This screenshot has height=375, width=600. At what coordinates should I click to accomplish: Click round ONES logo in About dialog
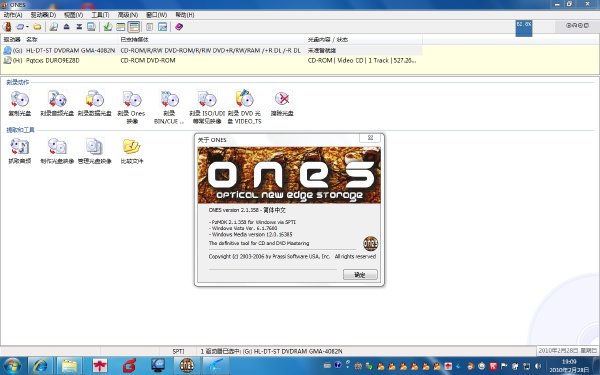pos(370,243)
